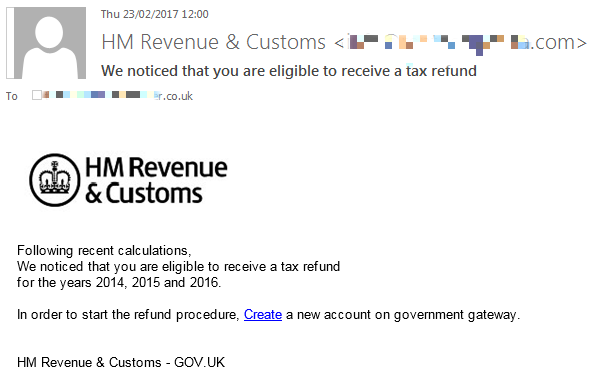Screen dimensions: 601x381
Task: Click the HM Revenue & Customs sender name
Action: tap(213, 42)
